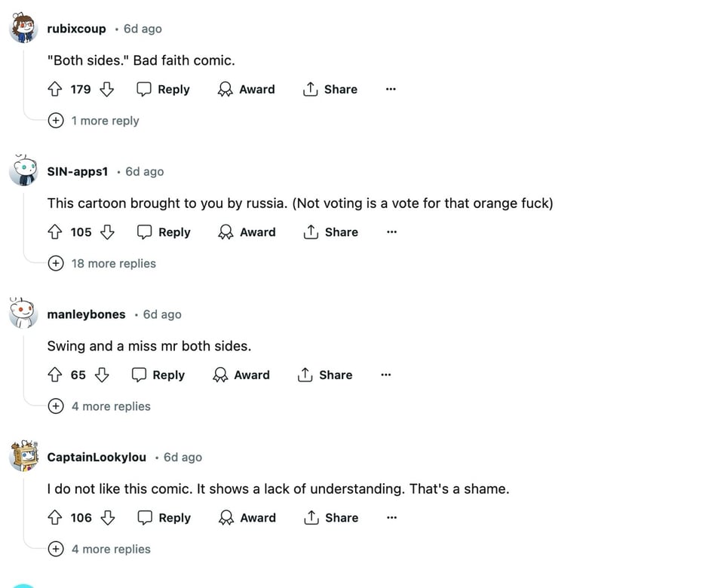724x588 pixels.
Task: Open rubixcoup's user profile link
Action: tap(76, 29)
